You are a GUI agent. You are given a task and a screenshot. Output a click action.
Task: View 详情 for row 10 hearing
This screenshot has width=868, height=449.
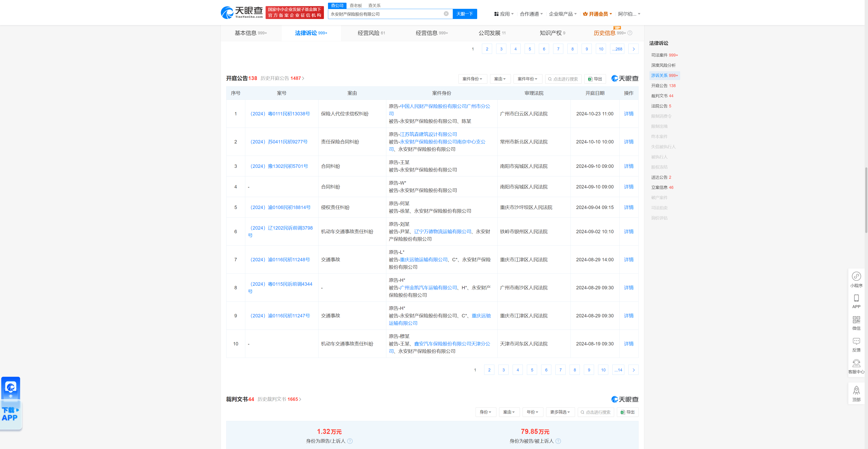[x=628, y=344]
